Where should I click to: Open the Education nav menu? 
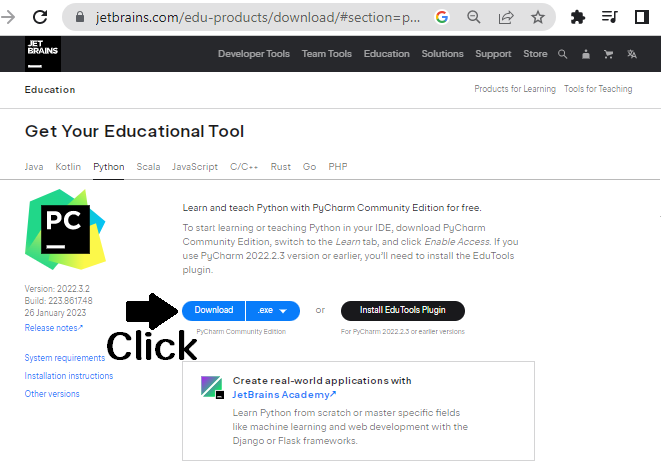tap(387, 54)
